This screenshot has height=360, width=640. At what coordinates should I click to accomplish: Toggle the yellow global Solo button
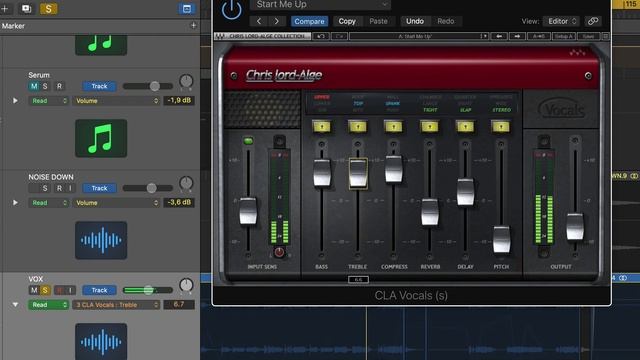click(48, 9)
